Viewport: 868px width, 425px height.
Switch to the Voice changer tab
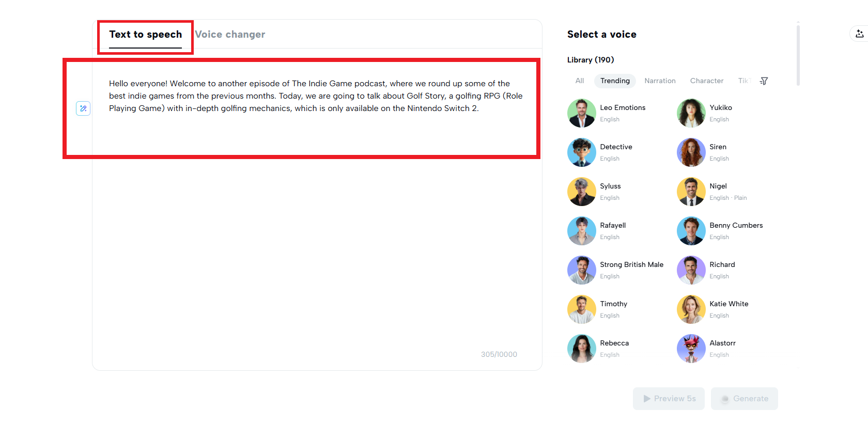[230, 35]
